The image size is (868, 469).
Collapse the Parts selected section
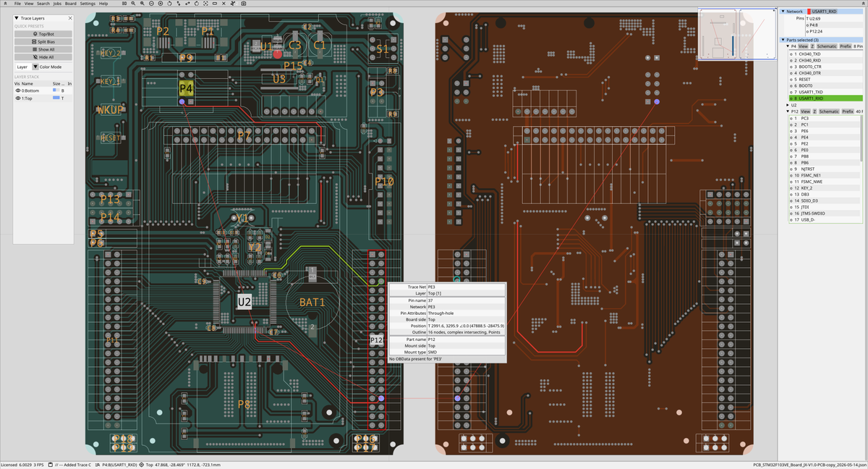coord(783,40)
